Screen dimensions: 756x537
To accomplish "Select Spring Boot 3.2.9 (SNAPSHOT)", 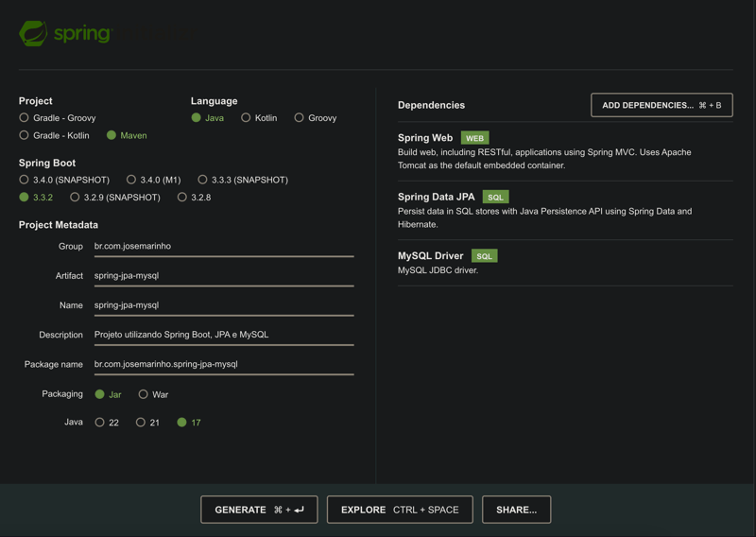I will pyautogui.click(x=115, y=197).
